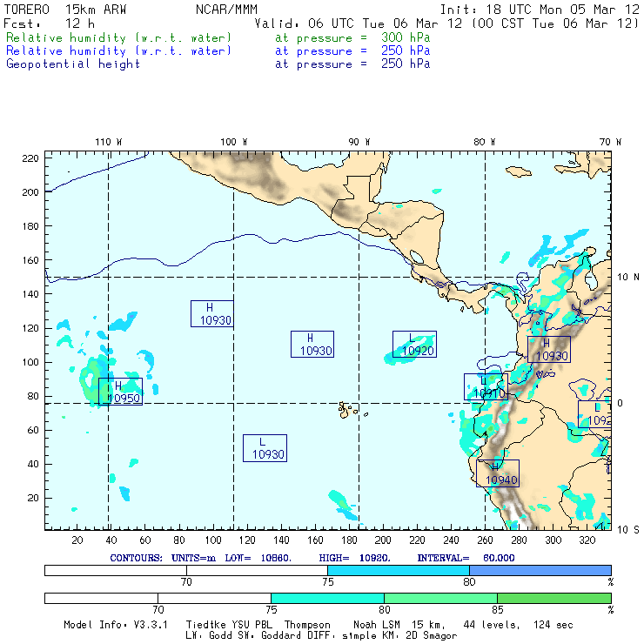The height and width of the screenshot is (644, 644).
Task: Click the '70 W' longitude label
Action: (x=610, y=142)
